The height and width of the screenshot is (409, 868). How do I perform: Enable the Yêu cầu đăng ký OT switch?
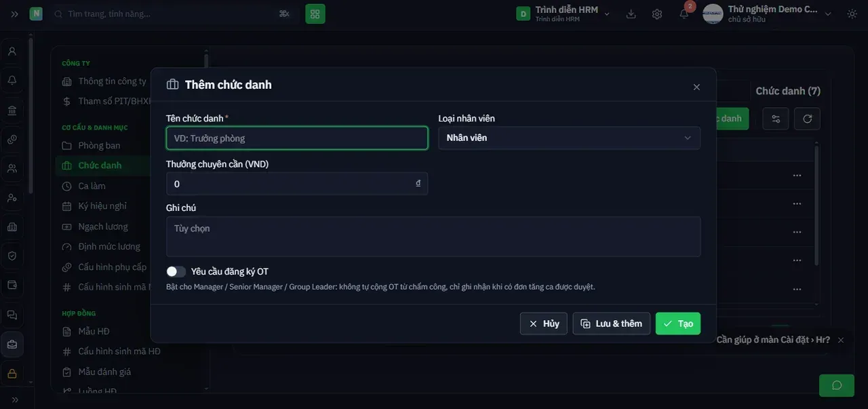pyautogui.click(x=176, y=271)
